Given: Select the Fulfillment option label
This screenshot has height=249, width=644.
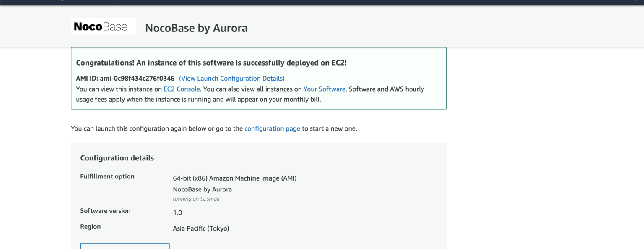Looking at the screenshot, I should click(107, 176).
